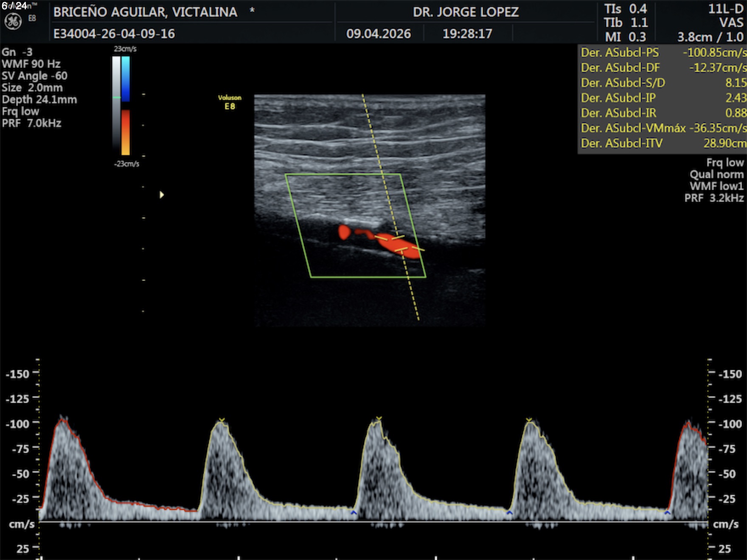Click the red-orange color Doppler scale bar
Image resolution: width=747 pixels, height=560 pixels.
[x=126, y=132]
